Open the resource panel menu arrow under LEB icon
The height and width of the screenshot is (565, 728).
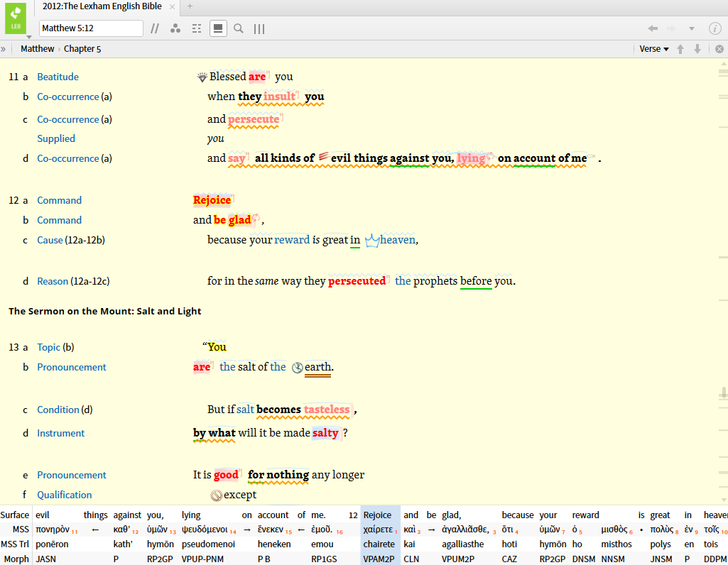tap(29, 37)
